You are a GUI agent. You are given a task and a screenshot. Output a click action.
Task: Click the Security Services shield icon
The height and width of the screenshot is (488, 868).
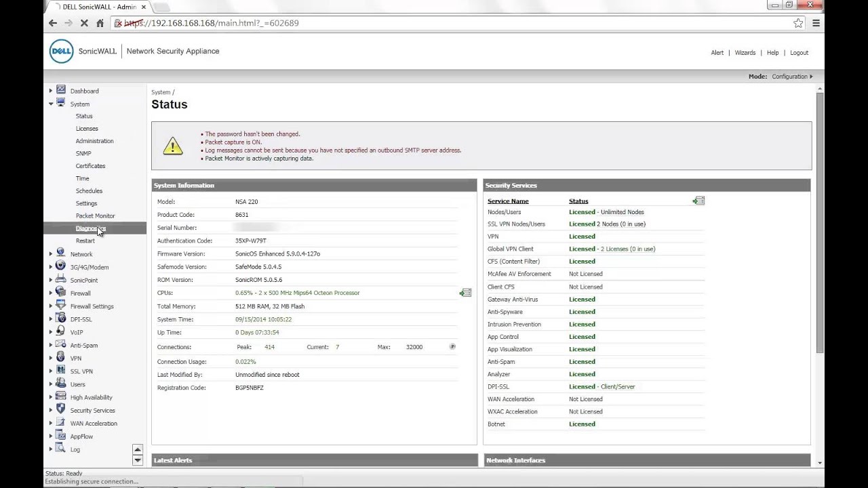tap(60, 409)
